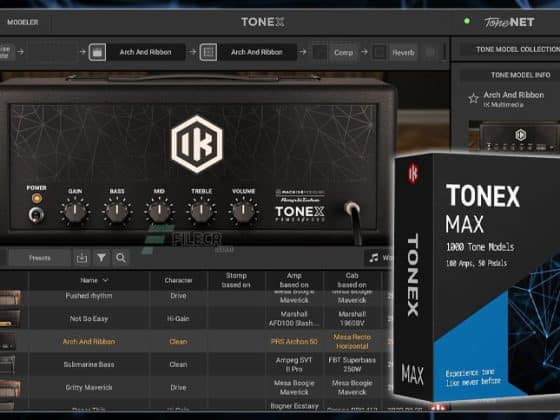Screen dimensions: 560x420
Task: Click the PRS Archon 50 amp cell
Action: coord(294,341)
